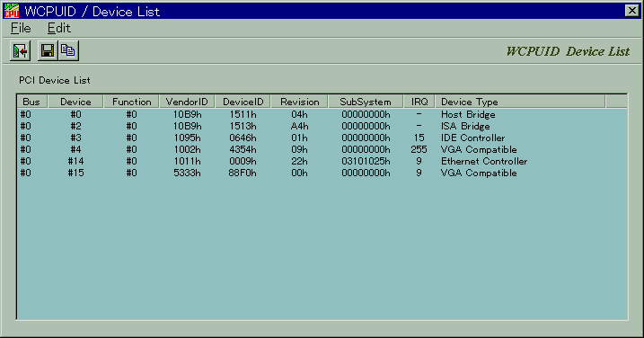Image resolution: width=644 pixels, height=338 pixels.
Task: Click VendorID value 1002h
Action: click(x=187, y=150)
